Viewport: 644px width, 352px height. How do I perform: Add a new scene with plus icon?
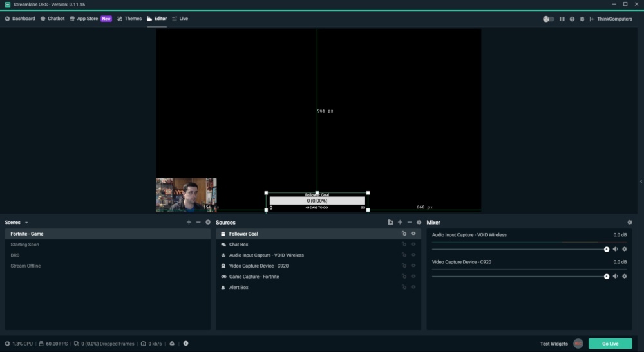pos(189,222)
